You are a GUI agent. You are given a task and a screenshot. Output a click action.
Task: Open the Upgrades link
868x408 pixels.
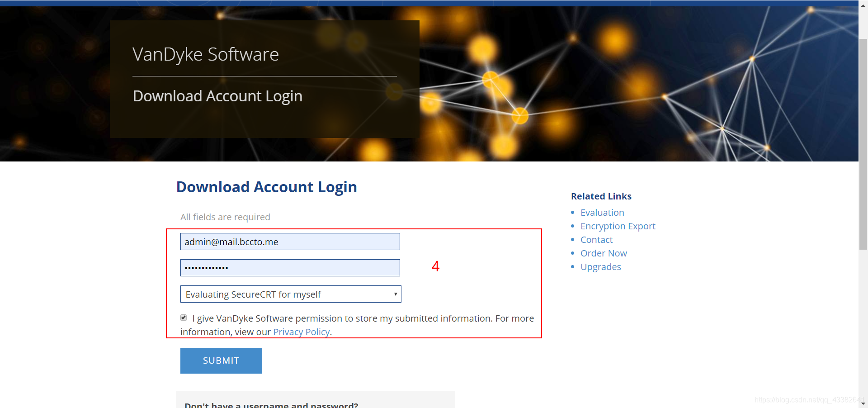(x=600, y=267)
